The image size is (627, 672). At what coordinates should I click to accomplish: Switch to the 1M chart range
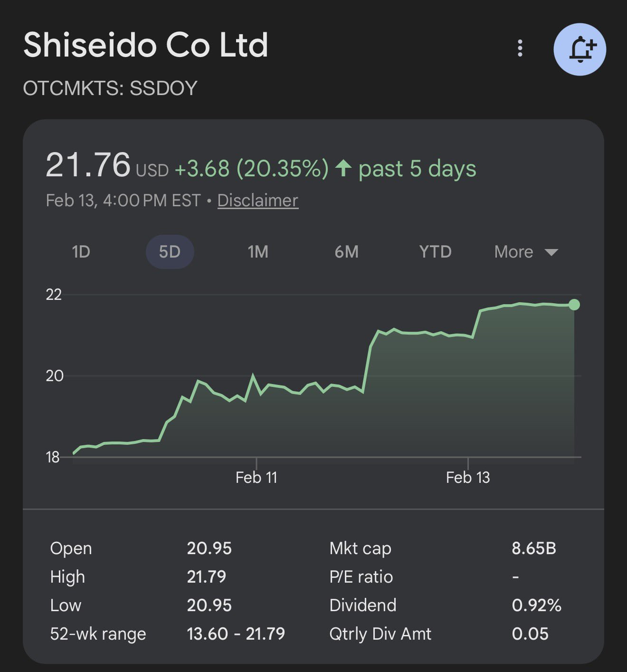click(x=258, y=251)
